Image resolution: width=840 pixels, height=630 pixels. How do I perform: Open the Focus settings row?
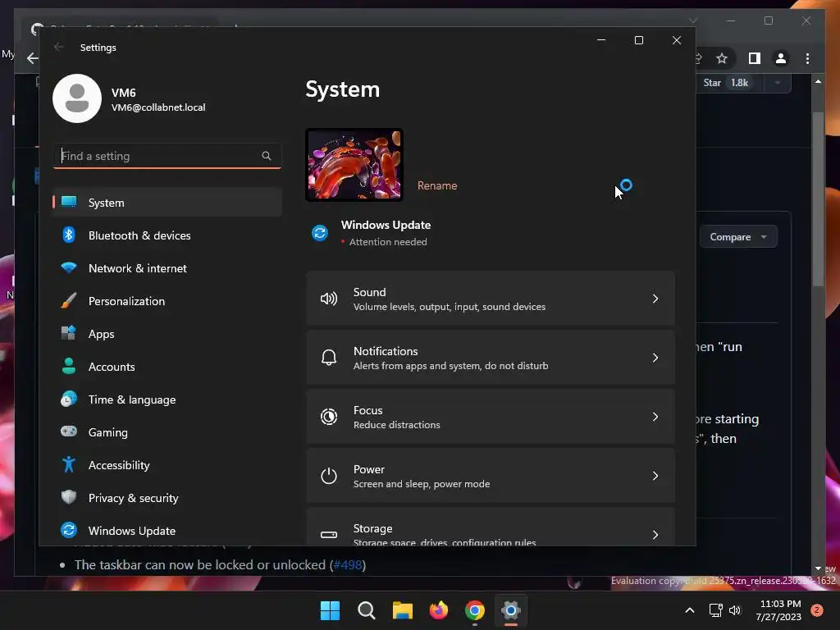pos(491,417)
